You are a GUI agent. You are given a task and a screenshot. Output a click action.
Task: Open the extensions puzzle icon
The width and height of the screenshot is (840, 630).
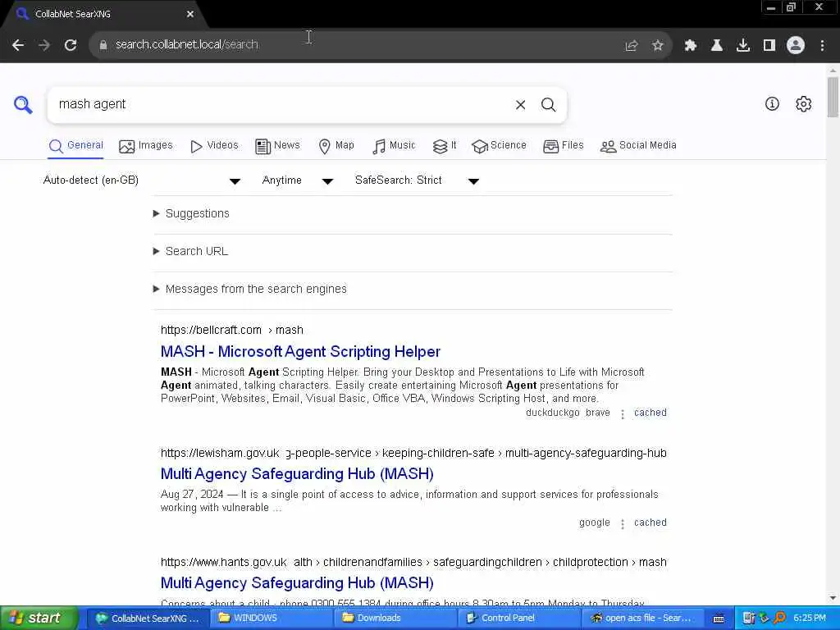pyautogui.click(x=690, y=46)
